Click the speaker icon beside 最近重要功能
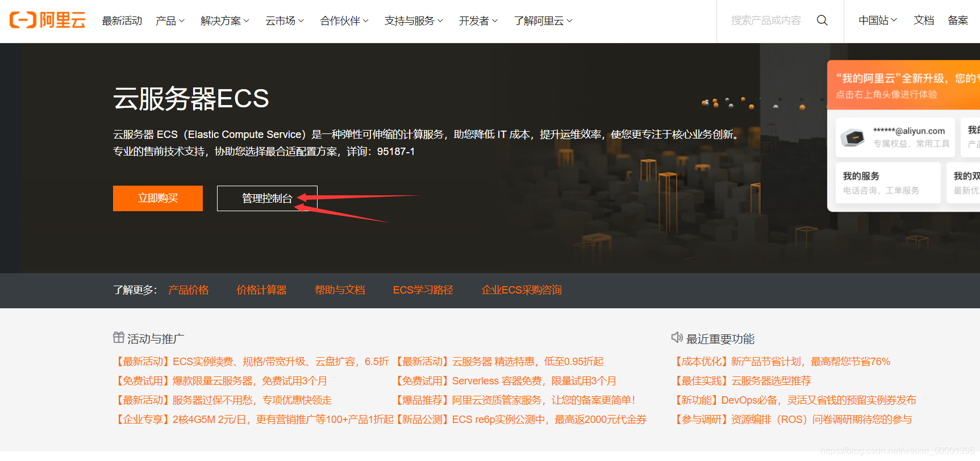The width and height of the screenshot is (980, 461). point(677,338)
